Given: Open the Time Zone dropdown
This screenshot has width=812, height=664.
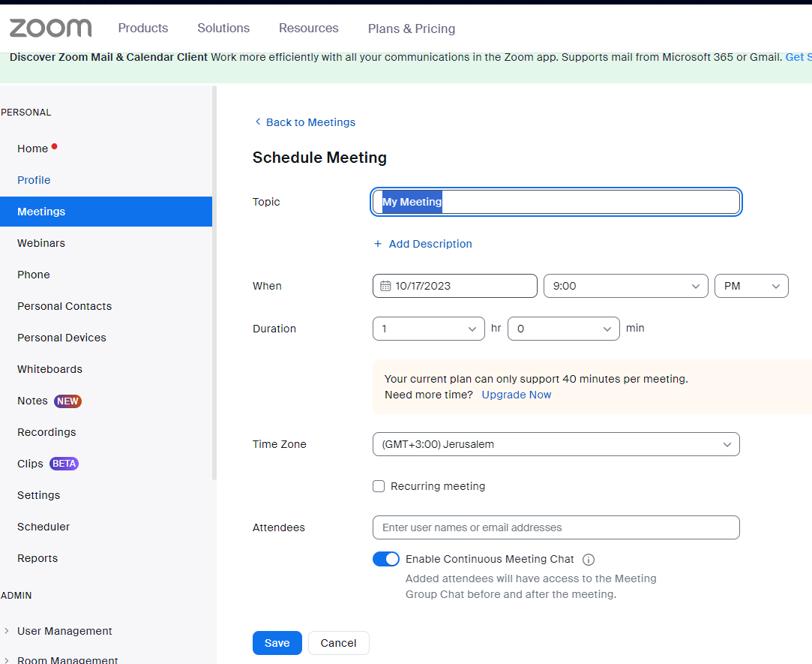Looking at the screenshot, I should (556, 444).
